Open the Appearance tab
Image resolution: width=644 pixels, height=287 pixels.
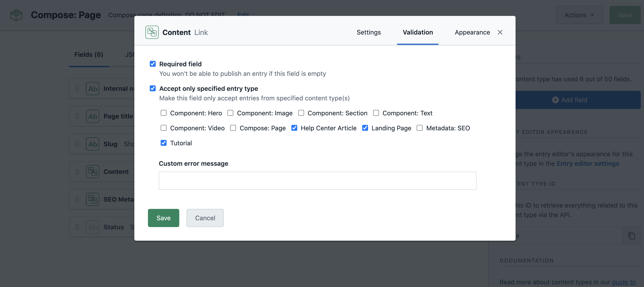pos(472,32)
